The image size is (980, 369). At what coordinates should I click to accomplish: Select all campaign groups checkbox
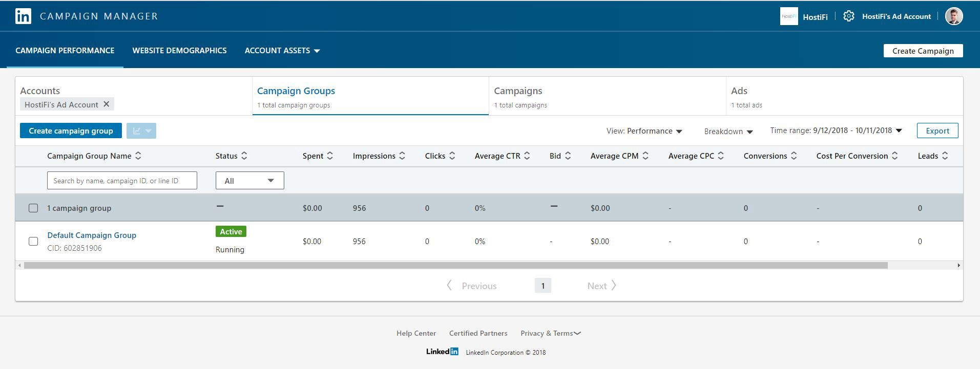pyautogui.click(x=33, y=208)
